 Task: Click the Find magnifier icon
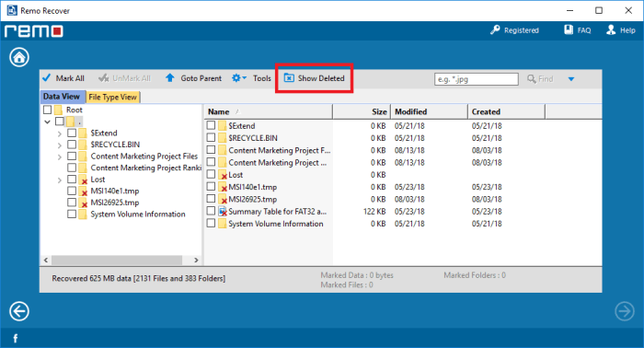532,78
